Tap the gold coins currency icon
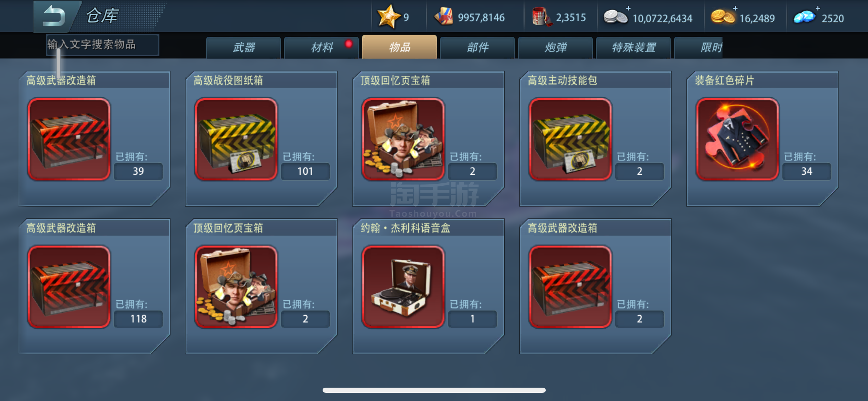Image resolution: width=868 pixels, height=401 pixels. [723, 16]
